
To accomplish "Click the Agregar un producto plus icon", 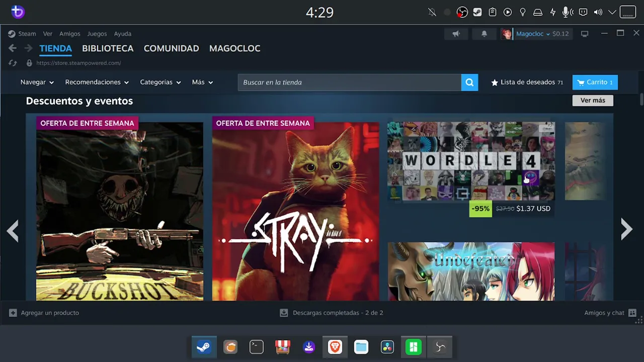I will [13, 313].
